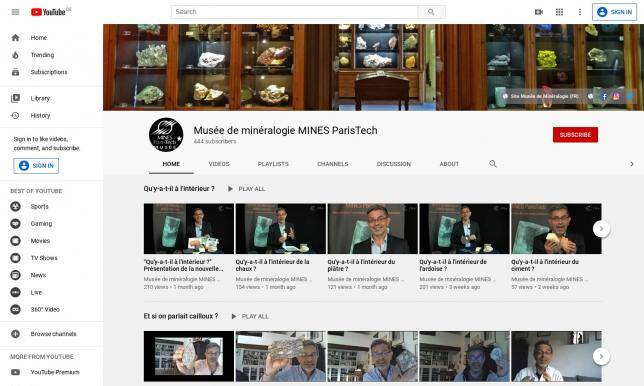644x386 pixels.
Task: Click the channel avatar logo
Action: point(166,134)
